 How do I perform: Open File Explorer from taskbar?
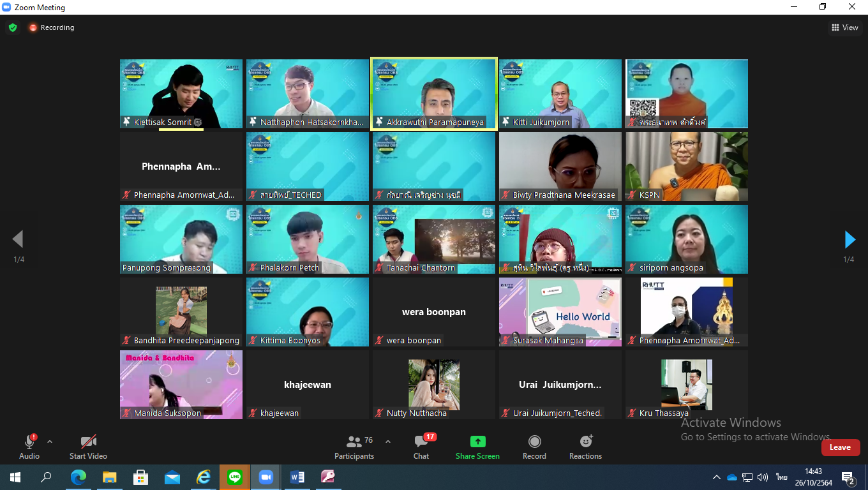click(109, 477)
